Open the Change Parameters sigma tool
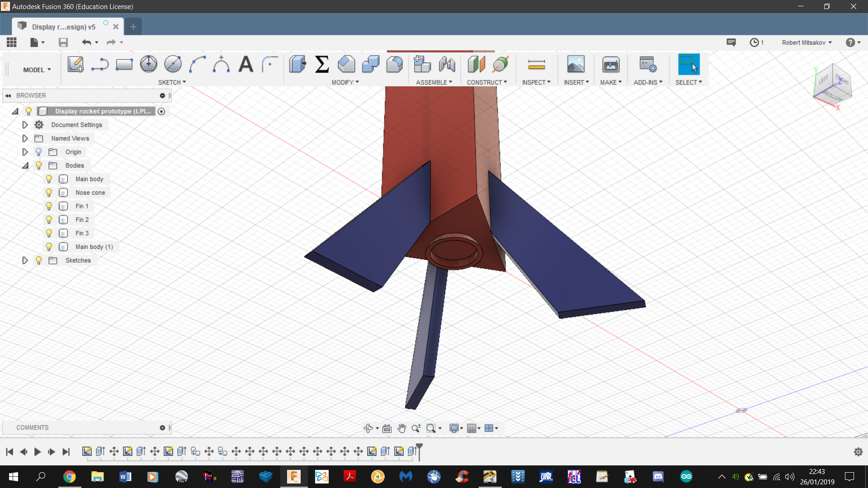 pyautogui.click(x=321, y=64)
